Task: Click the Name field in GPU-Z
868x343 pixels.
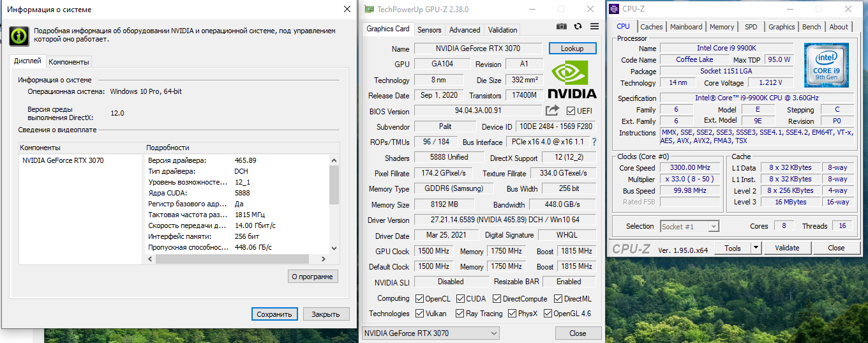Action: tap(479, 49)
